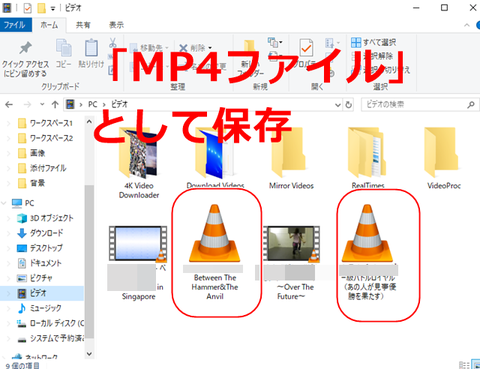This screenshot has height=369, width=480.
Task: Open the プロパティ properties icon
Action: coord(306,48)
